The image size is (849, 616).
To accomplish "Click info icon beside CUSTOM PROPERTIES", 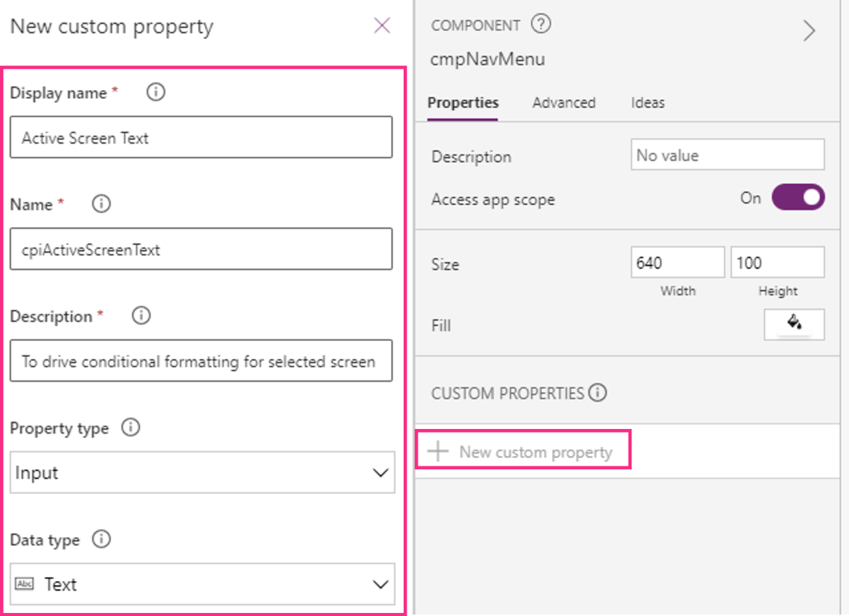I will [x=597, y=393].
